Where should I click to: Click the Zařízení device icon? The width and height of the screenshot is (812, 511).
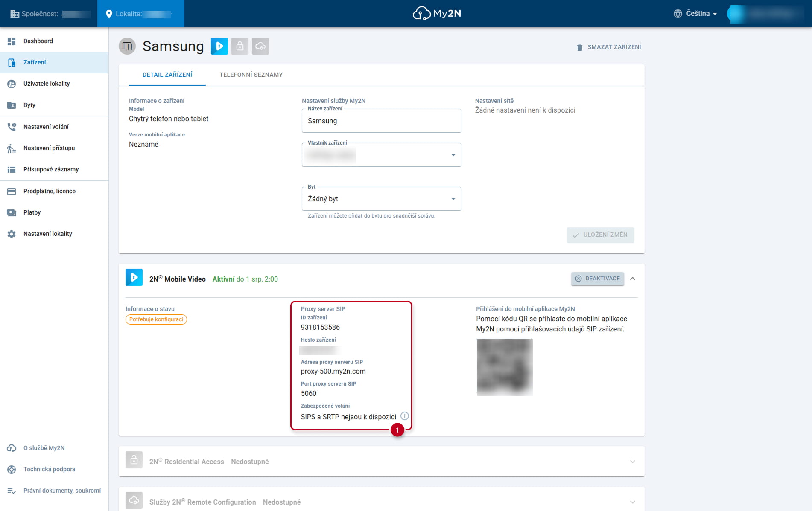tap(12, 62)
